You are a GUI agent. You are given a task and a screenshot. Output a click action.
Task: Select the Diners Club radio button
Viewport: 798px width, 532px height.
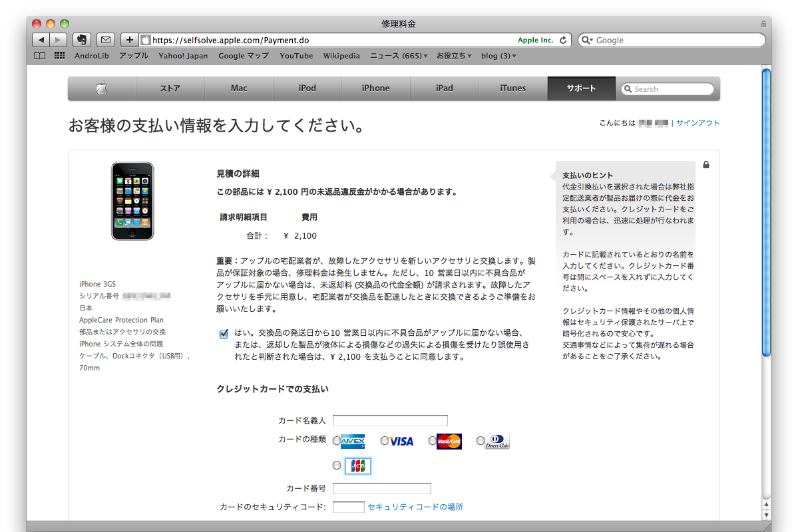pyautogui.click(x=480, y=440)
